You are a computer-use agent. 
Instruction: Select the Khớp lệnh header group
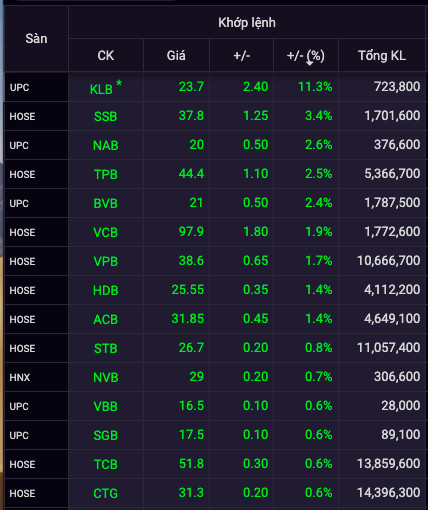(247, 23)
